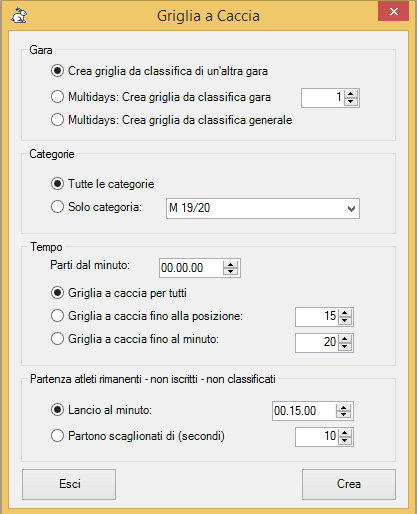Decrease the 'Lancio al minuto' time value

[343, 414]
